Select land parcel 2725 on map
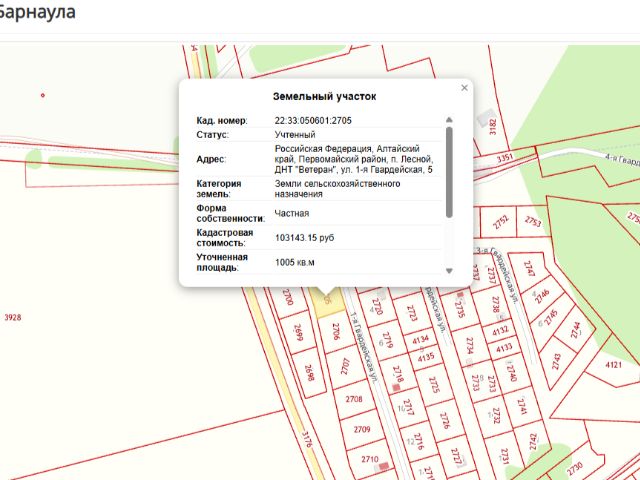This screenshot has width=640, height=480. [x=434, y=385]
